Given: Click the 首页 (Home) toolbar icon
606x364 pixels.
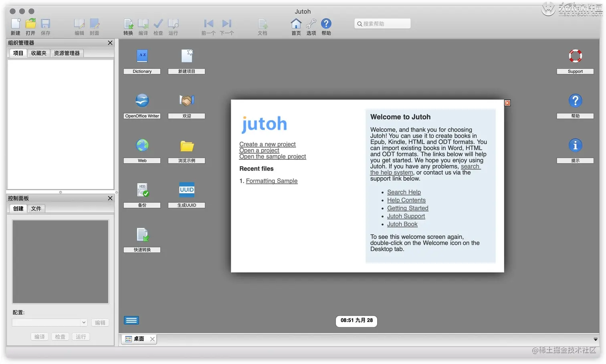Looking at the screenshot, I should click(x=296, y=24).
